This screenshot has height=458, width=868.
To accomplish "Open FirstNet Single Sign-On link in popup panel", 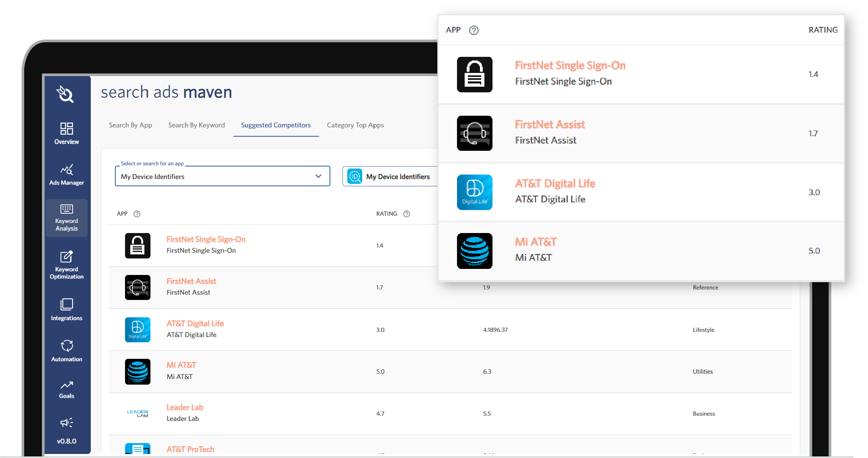I will click(570, 66).
